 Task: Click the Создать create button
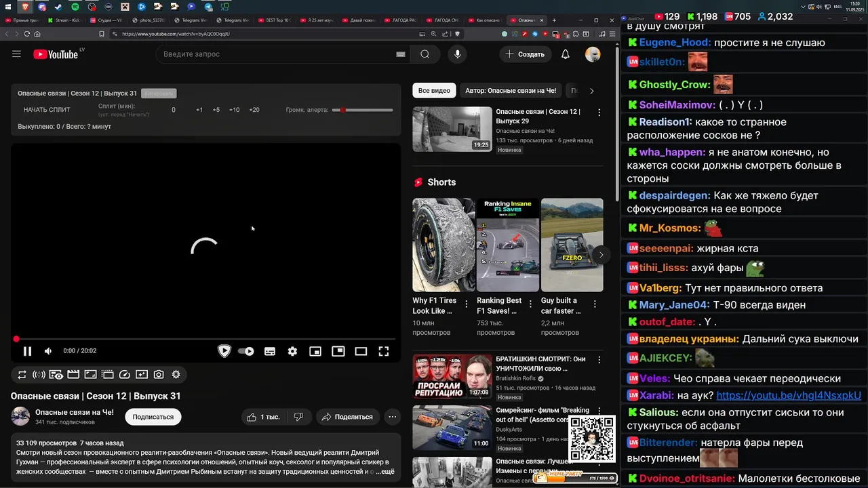click(x=525, y=54)
